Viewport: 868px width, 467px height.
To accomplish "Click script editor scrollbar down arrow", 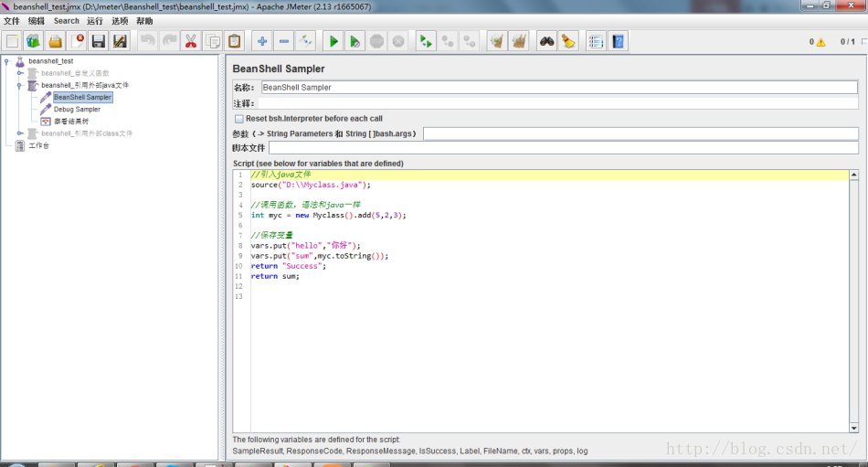I will tap(854, 428).
